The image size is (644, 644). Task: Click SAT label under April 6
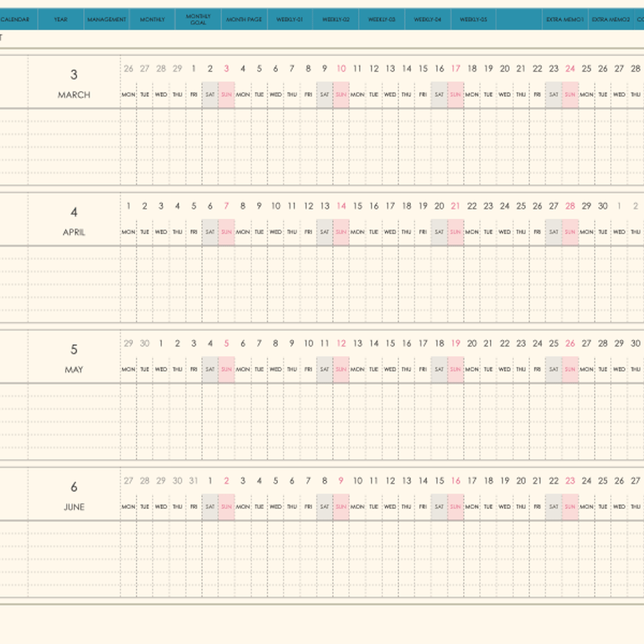pyautogui.click(x=210, y=232)
